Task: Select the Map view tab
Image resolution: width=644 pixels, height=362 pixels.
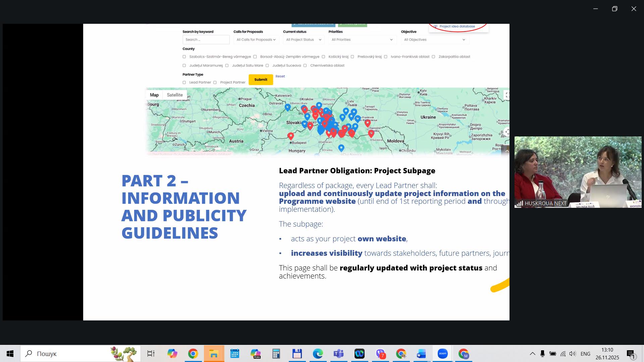Action: (x=154, y=95)
